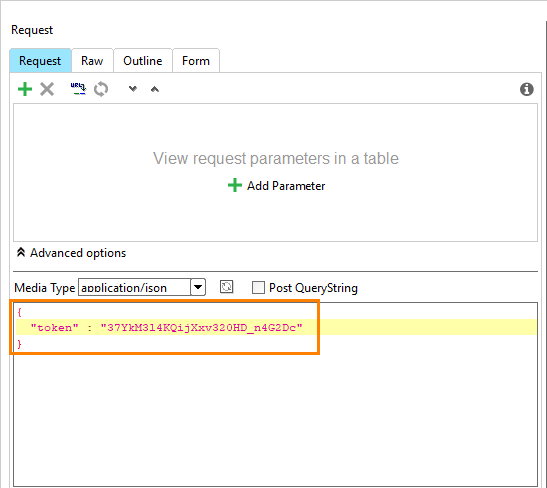
Task: Click the recreate request icon beside Media Type
Action: click(226, 287)
